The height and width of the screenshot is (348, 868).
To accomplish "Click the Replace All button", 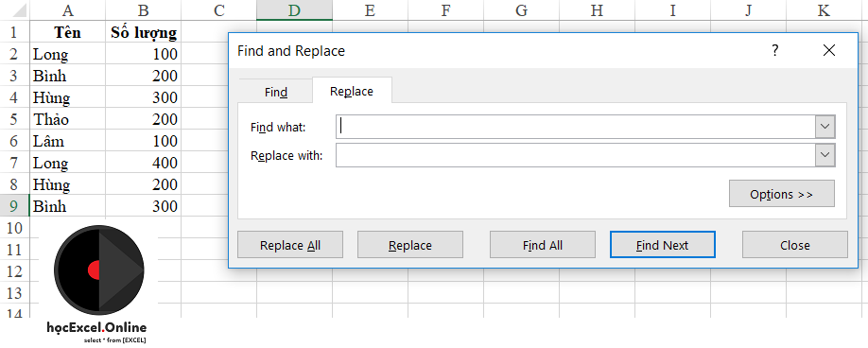I will pos(290,245).
